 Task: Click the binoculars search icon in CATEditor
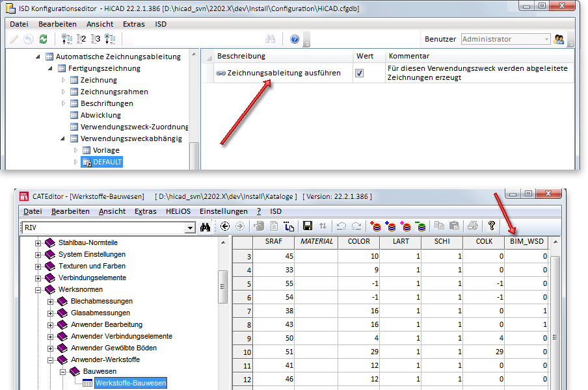pyautogui.click(x=206, y=227)
